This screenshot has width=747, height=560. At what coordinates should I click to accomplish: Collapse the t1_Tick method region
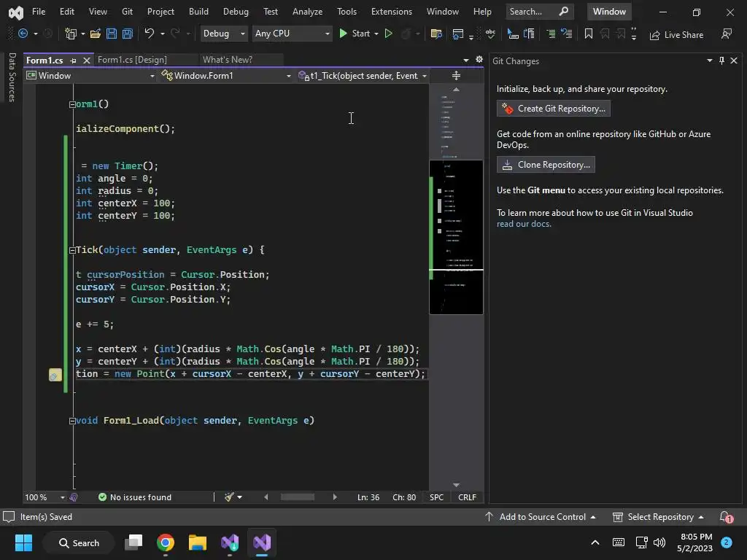tap(72, 250)
